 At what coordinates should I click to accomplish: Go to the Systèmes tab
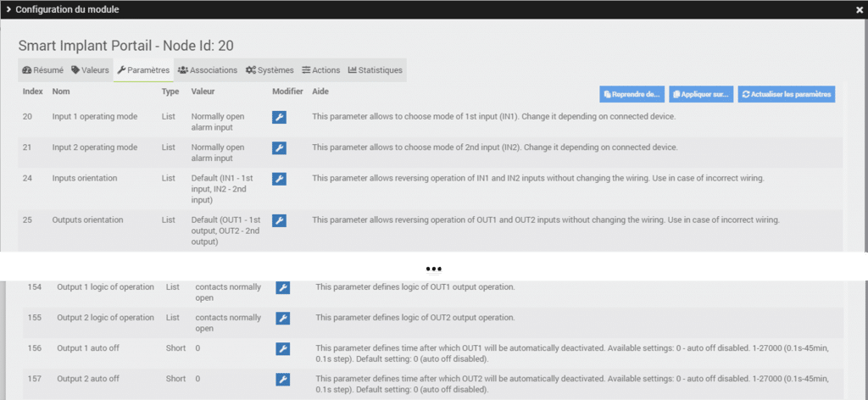(270, 70)
